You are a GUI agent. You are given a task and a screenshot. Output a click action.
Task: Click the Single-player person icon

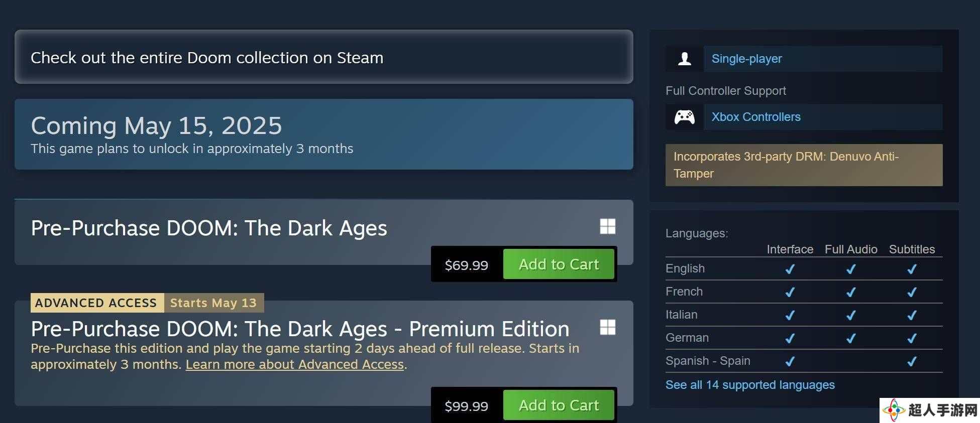[x=685, y=59]
